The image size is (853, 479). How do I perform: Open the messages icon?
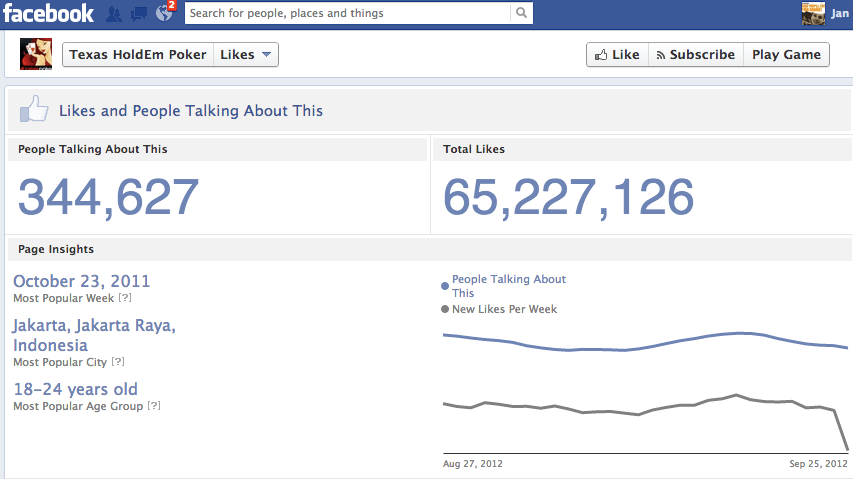point(139,14)
